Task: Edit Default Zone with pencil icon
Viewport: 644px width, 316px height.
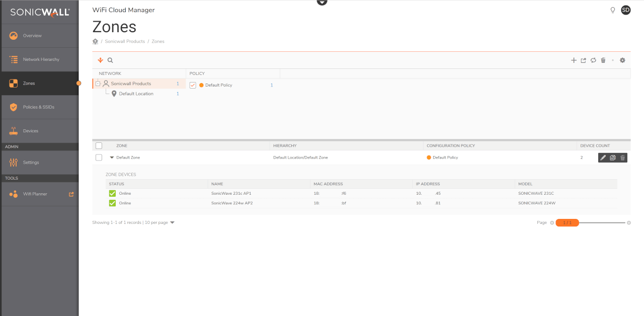Action: click(x=603, y=157)
